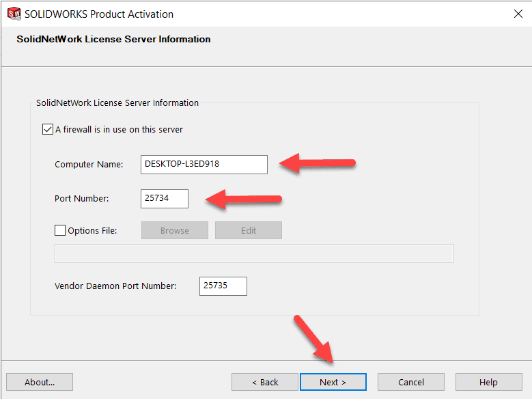Click the "Port Number:" label
Image resolution: width=532 pixels, height=399 pixels.
pos(82,199)
